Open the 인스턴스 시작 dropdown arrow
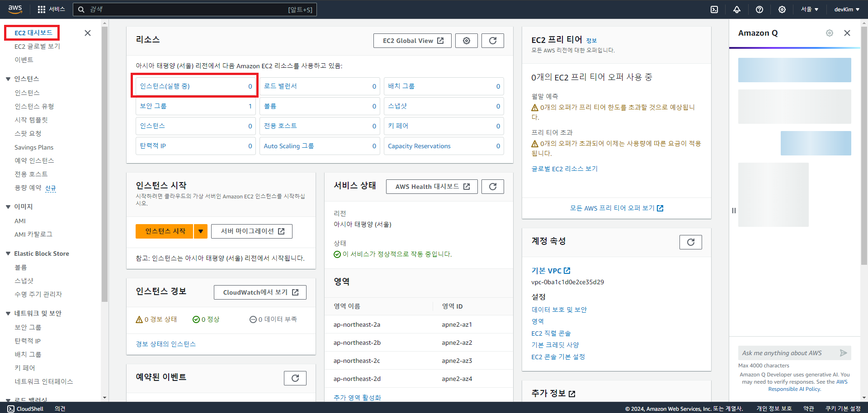868x413 pixels. click(201, 231)
